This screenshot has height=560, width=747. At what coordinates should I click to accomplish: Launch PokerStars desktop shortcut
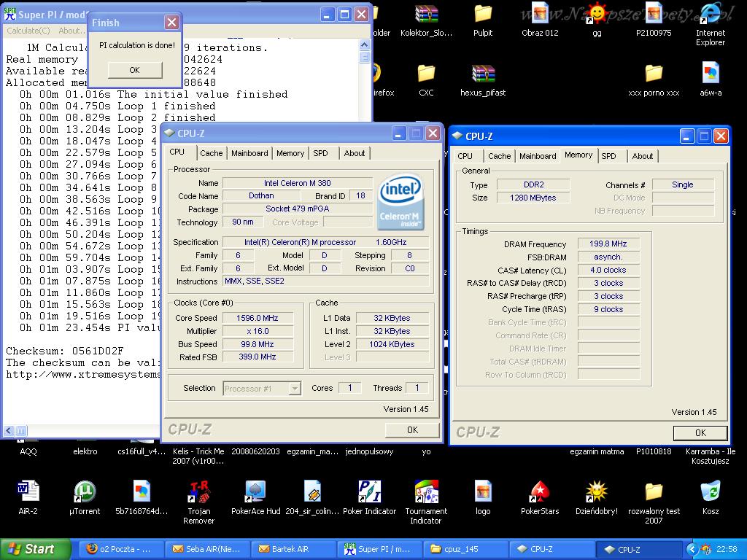click(540, 491)
